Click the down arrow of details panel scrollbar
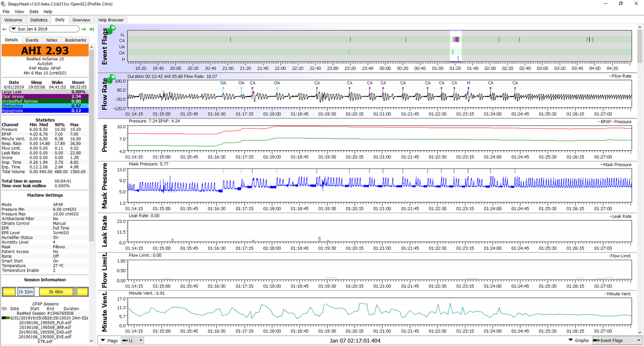 coord(92,341)
